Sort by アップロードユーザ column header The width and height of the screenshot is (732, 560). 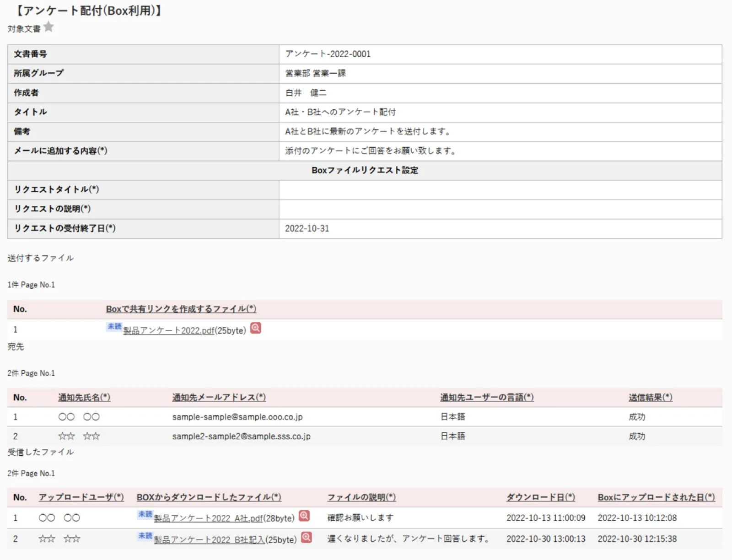pos(81,497)
